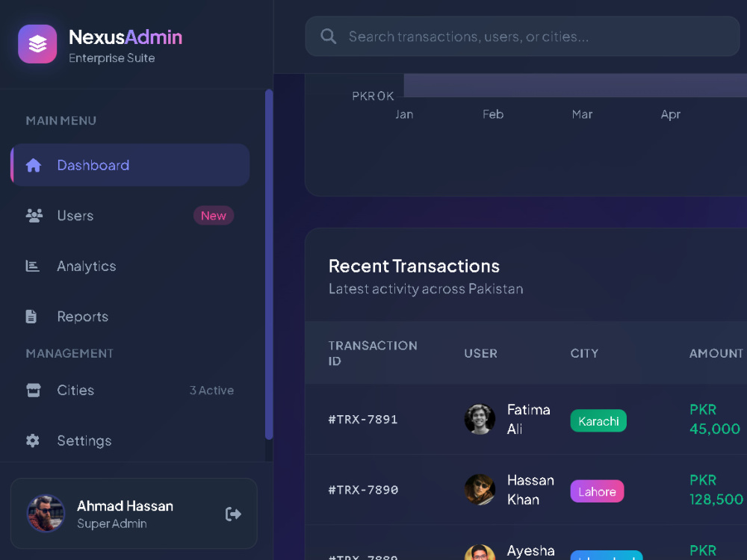The width and height of the screenshot is (747, 560).
Task: Click the New badge on Users
Action: [214, 216]
